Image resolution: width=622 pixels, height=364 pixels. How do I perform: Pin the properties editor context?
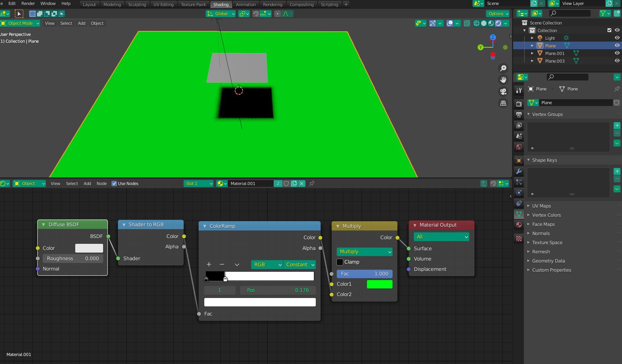click(x=617, y=89)
